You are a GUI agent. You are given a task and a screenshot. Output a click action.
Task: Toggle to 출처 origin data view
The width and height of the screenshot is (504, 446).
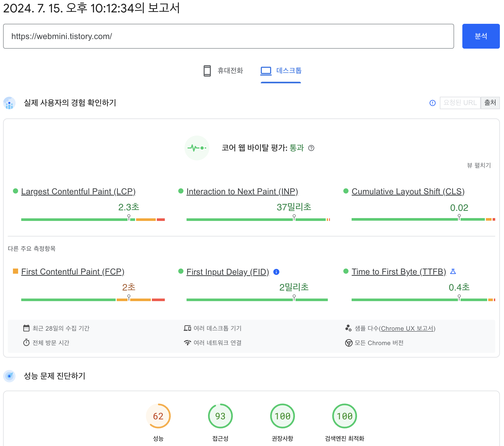click(x=490, y=103)
